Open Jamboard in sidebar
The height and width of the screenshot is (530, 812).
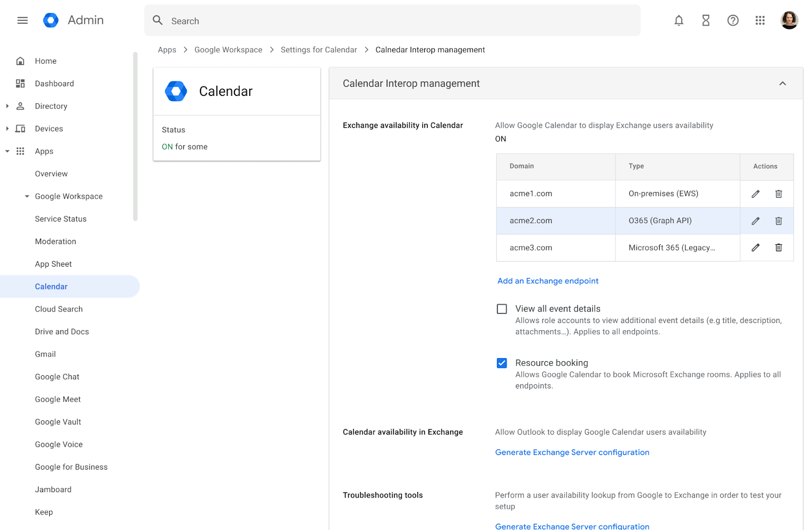[x=53, y=489]
